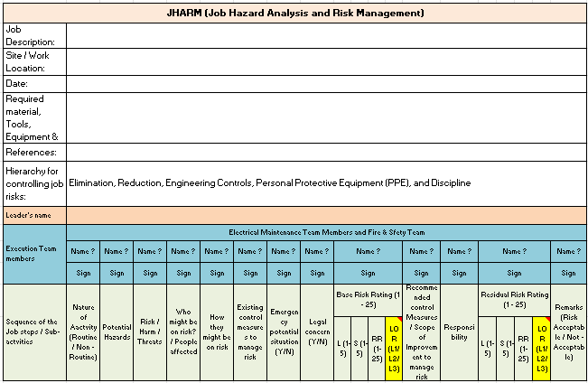Select the 'Execution Team members' cell

coord(35,254)
